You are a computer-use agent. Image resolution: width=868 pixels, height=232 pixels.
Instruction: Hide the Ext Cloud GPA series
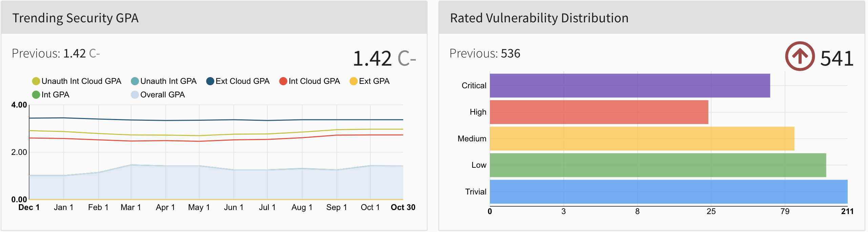pyautogui.click(x=238, y=81)
